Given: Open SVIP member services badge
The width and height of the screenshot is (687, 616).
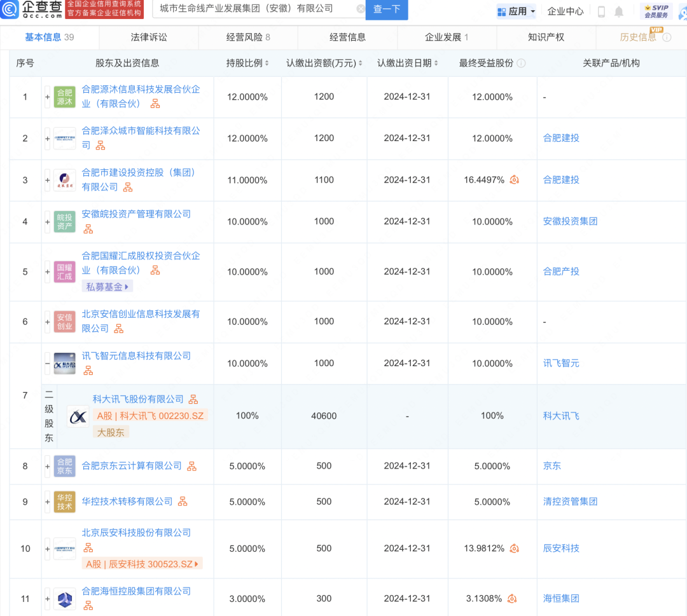Looking at the screenshot, I should [656, 11].
